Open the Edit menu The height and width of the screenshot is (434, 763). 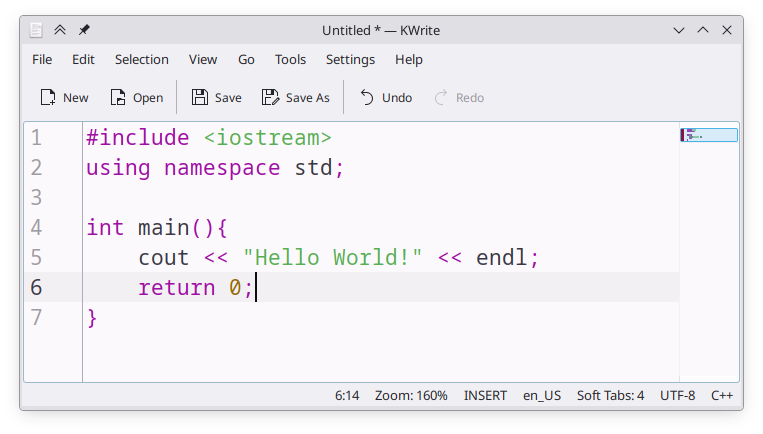tap(83, 59)
